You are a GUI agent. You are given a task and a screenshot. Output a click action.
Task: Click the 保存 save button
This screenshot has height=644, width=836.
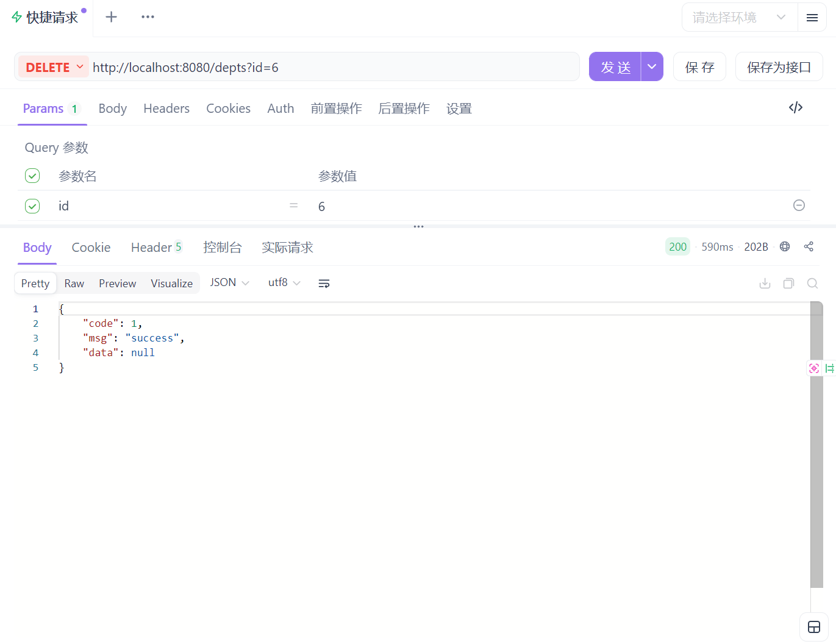tap(699, 66)
